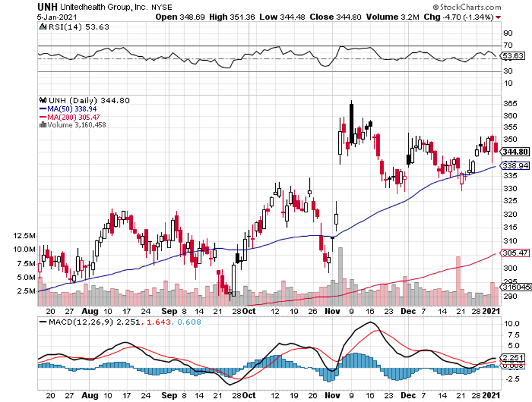Click the 365 price axis label

(510, 104)
